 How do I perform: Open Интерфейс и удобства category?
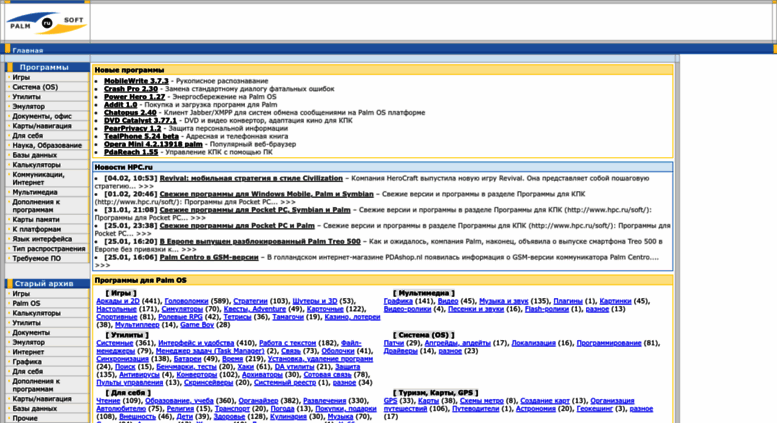pyautogui.click(x=196, y=343)
